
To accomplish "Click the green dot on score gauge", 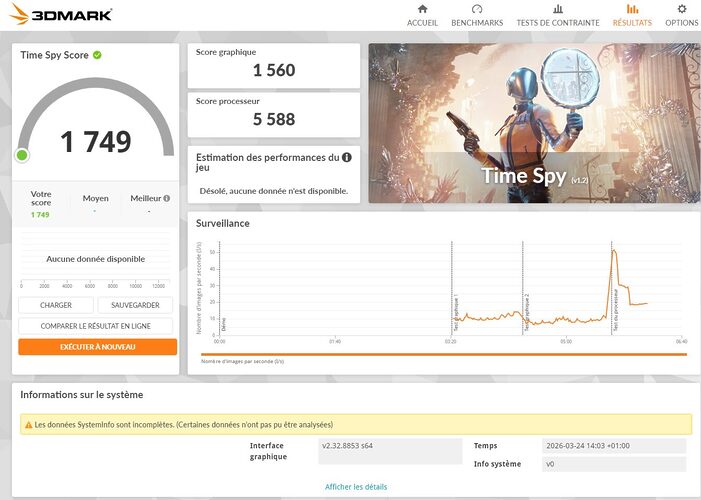I will coord(22,155).
